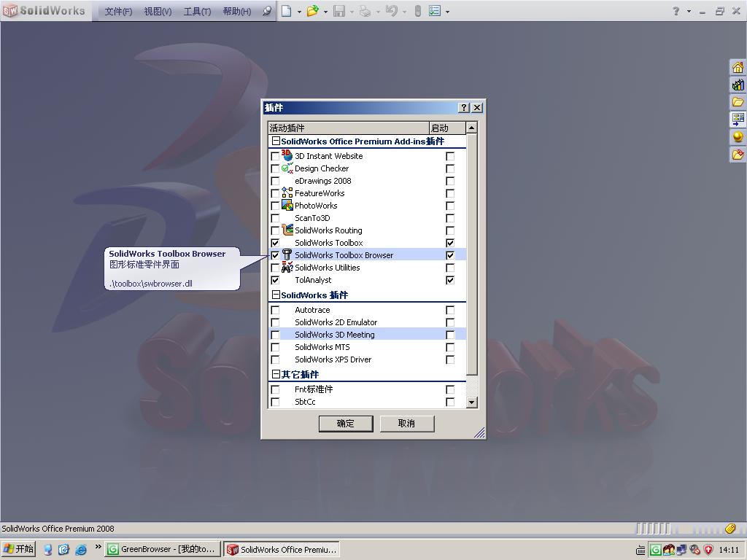Click the 3D Instant Website globe icon
Image resolution: width=747 pixels, height=560 pixels.
(287, 155)
